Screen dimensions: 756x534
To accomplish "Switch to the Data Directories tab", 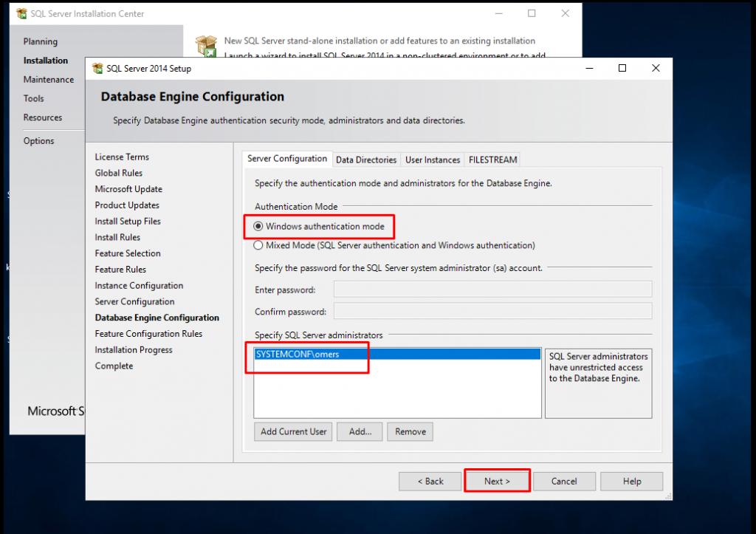I will coord(365,159).
